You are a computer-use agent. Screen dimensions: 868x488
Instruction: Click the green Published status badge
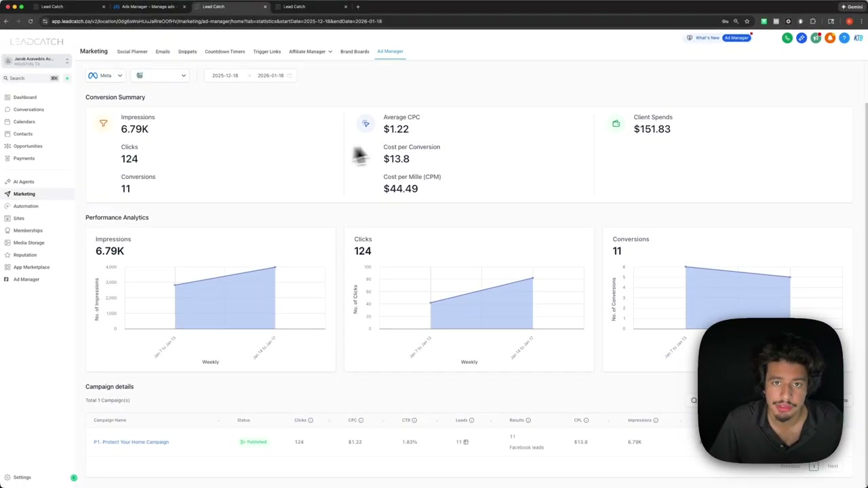(254, 442)
